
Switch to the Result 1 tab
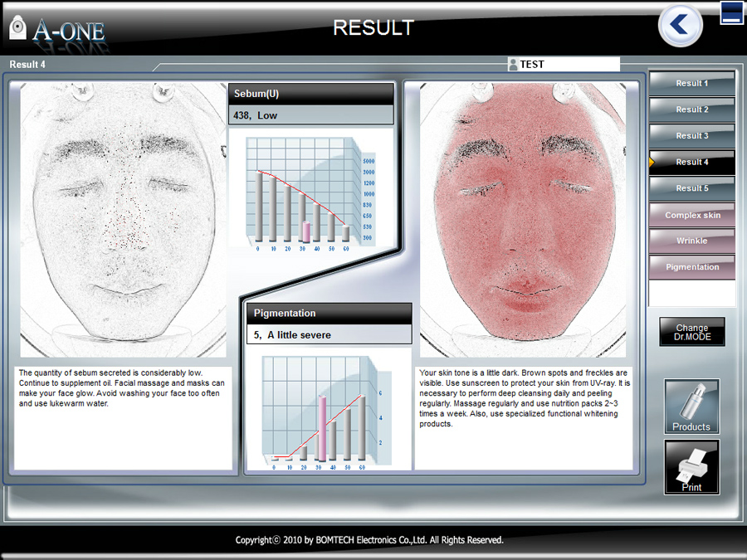tap(691, 83)
